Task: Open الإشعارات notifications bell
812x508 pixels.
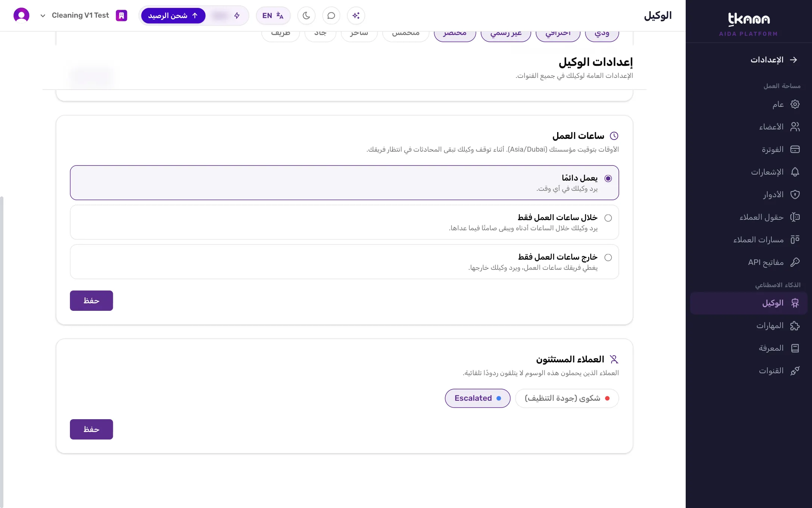Action: [x=795, y=172]
